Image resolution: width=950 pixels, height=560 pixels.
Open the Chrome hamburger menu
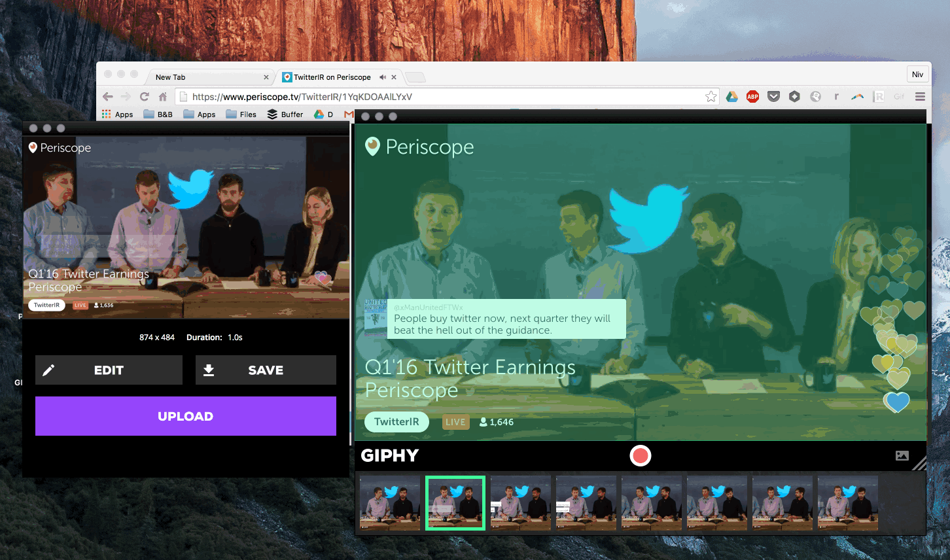click(921, 97)
